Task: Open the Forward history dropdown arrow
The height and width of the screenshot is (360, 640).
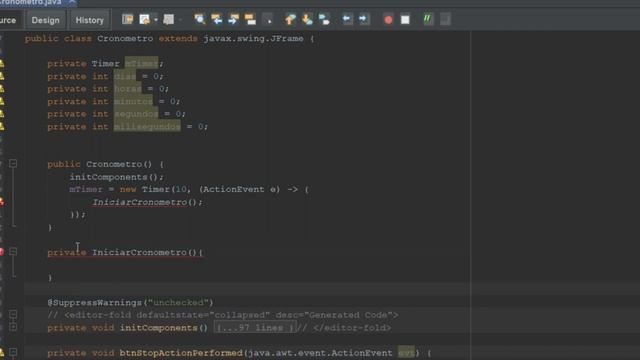Action: click(x=180, y=19)
